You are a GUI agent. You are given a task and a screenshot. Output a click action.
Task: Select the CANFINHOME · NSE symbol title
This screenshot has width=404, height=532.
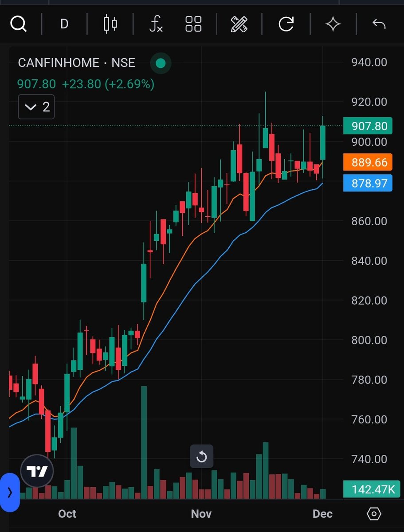[76, 63]
